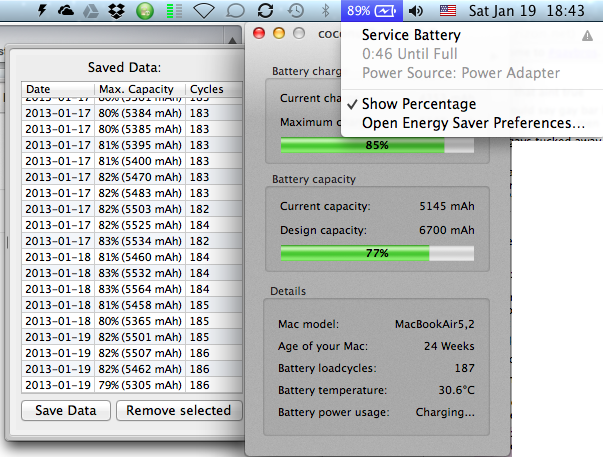The height and width of the screenshot is (457, 603).
Task: Select row 2013-01-17 82% (5525 mAh)
Action: (132, 225)
